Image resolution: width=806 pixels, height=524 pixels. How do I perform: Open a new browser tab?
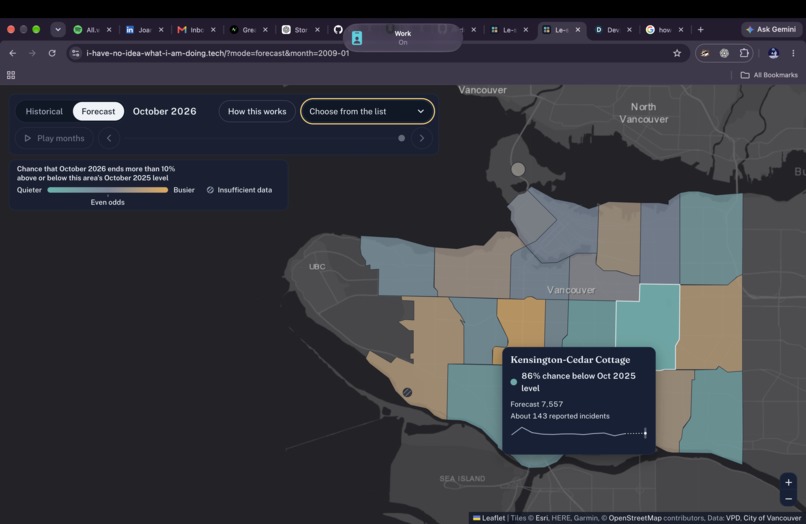pyautogui.click(x=700, y=30)
